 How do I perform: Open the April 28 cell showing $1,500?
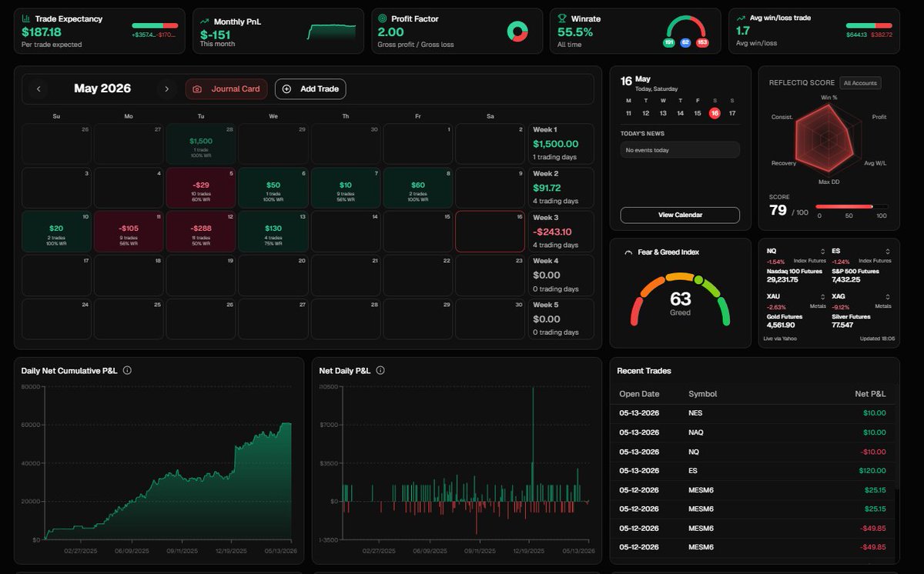tap(201, 144)
